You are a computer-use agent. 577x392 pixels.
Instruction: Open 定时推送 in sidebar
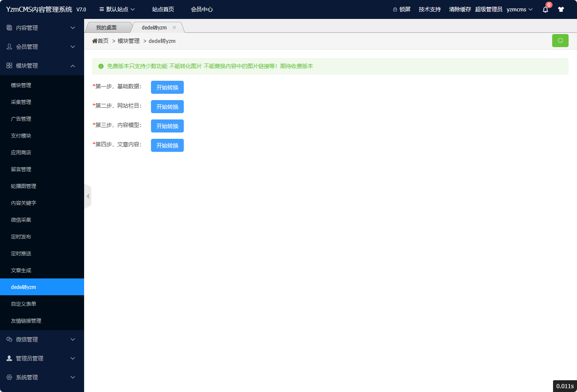[42, 253]
